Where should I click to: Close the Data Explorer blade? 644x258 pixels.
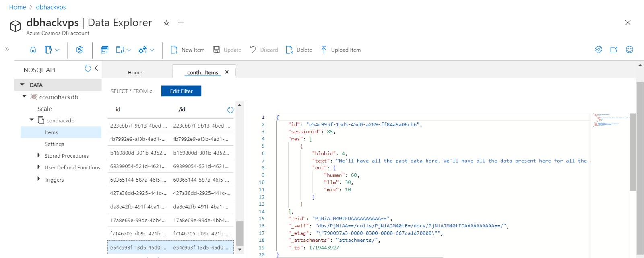(627, 23)
